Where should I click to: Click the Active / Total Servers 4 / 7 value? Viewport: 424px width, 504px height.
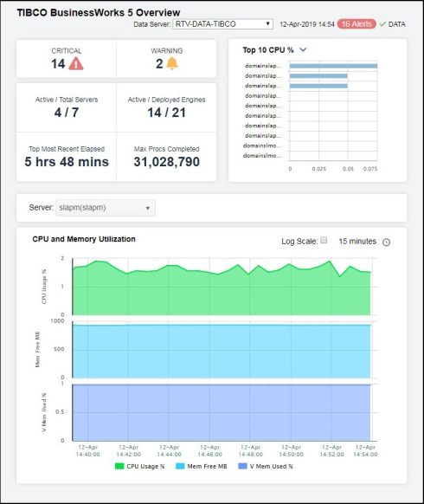67,113
